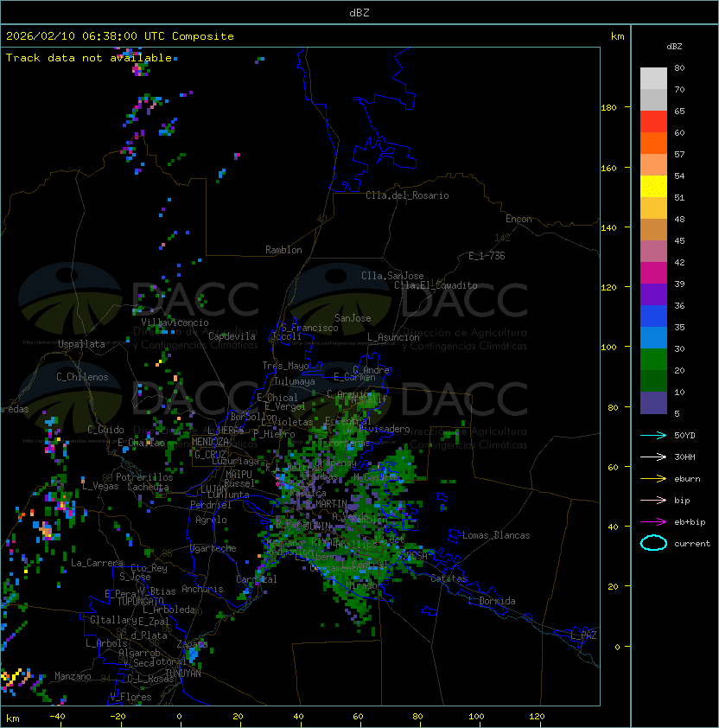This screenshot has width=719, height=728.
Task: Select the top light gray 80–70 swatch
Action: tap(653, 79)
